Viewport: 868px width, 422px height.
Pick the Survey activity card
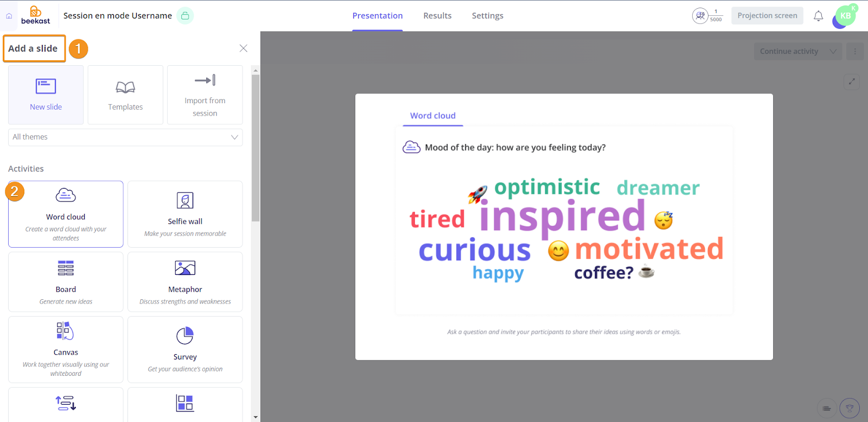185,349
